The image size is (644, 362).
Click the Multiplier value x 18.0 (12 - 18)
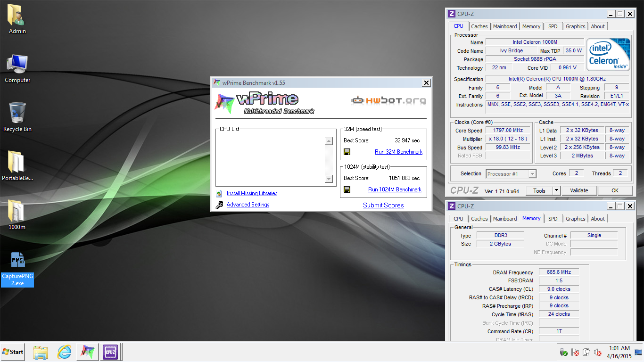tap(509, 139)
